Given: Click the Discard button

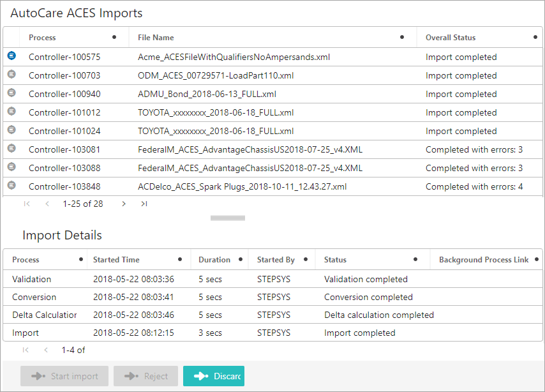Looking at the screenshot, I should pyautogui.click(x=214, y=376).
